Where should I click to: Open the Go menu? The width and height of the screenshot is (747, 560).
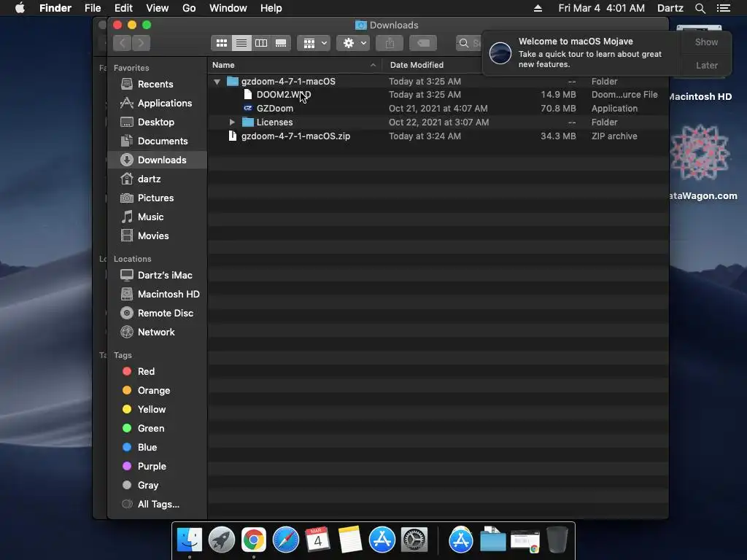(x=189, y=8)
